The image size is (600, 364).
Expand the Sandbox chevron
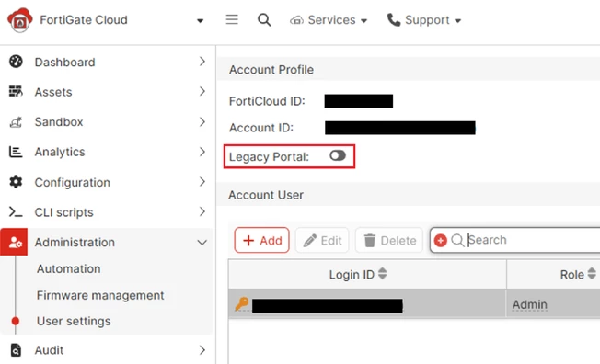pyautogui.click(x=202, y=121)
